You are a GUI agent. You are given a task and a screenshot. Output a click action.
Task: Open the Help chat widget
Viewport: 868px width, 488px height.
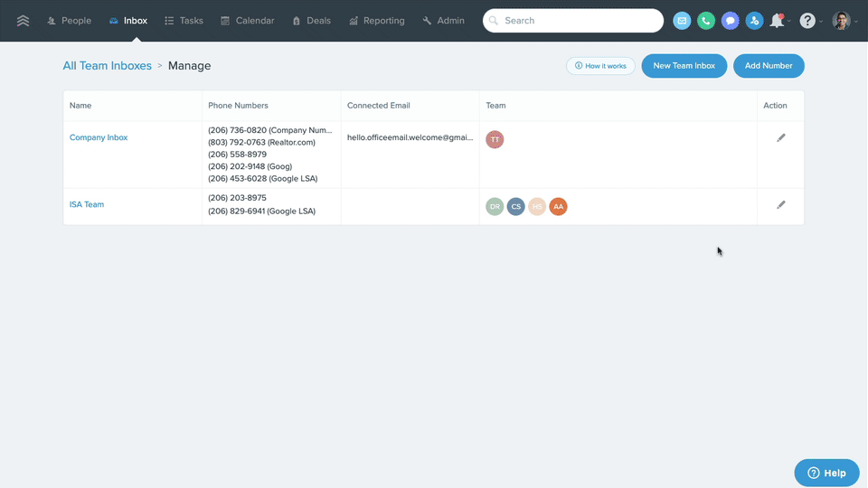[x=826, y=473]
